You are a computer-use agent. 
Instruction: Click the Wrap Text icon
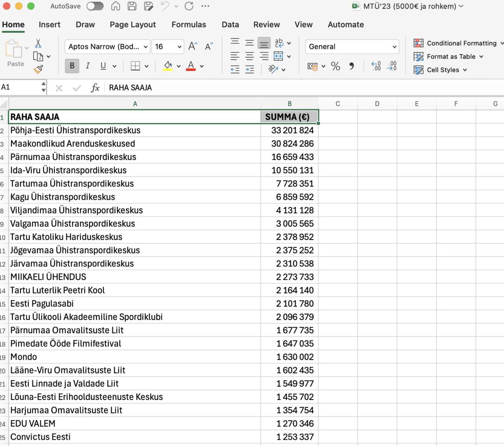[x=279, y=43]
